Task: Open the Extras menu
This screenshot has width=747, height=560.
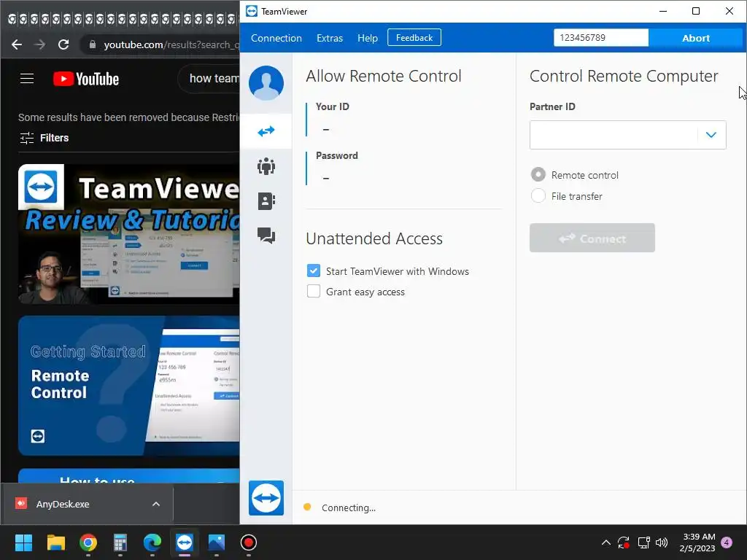Action: click(330, 38)
